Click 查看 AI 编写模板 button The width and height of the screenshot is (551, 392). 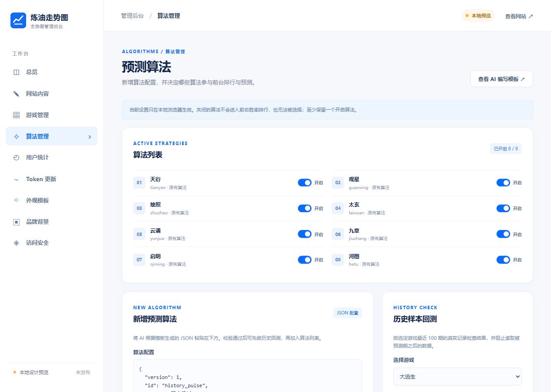click(x=501, y=79)
